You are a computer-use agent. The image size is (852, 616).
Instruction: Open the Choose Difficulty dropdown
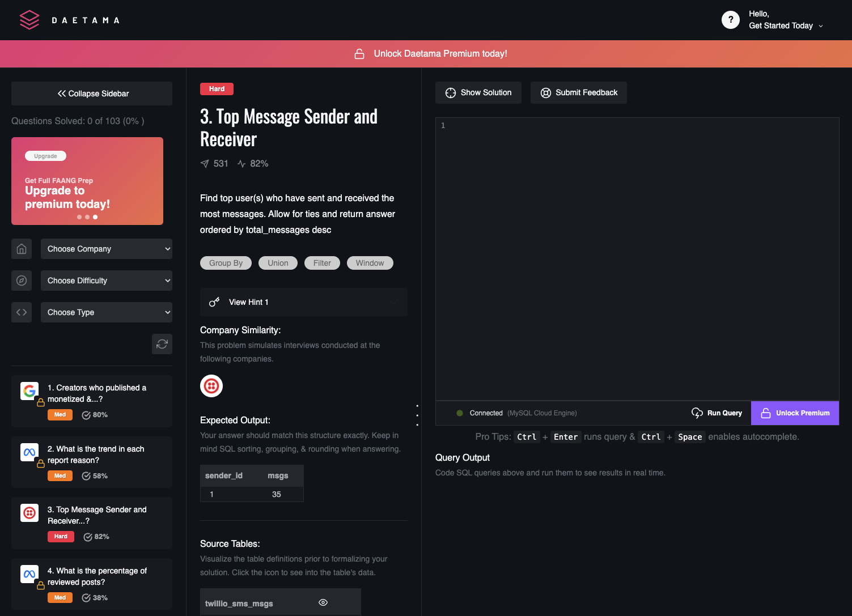tap(107, 281)
